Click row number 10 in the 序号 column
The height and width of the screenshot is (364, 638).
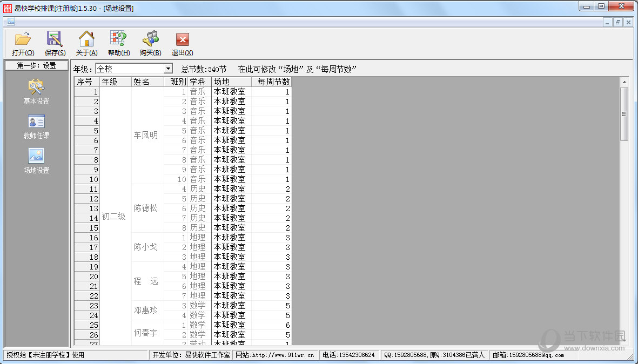coord(86,179)
